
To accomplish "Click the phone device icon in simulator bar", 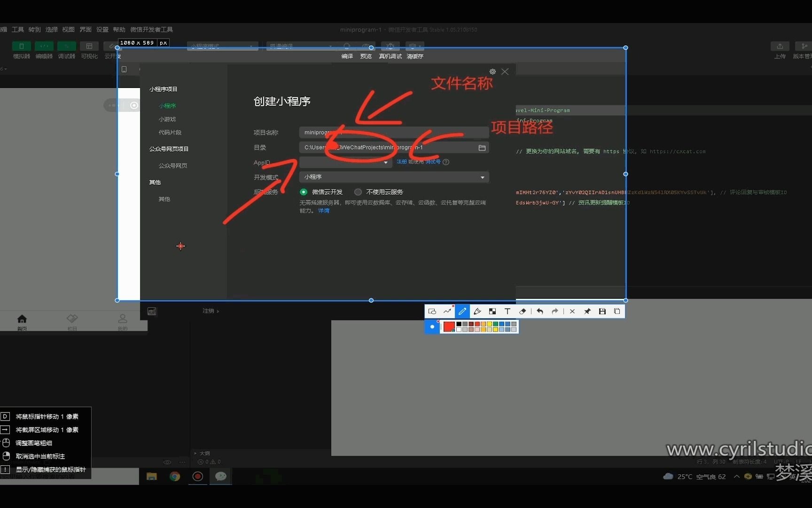I will coord(124,69).
